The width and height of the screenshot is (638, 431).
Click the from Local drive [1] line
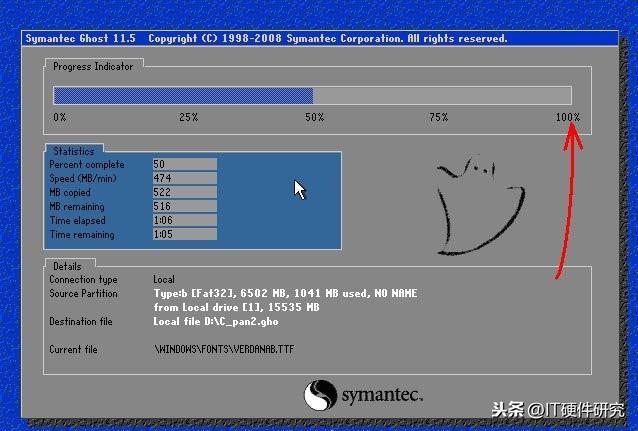point(236,307)
